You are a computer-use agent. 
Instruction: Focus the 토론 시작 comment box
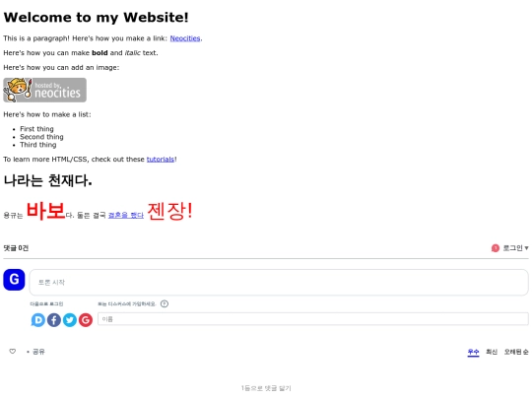(279, 283)
